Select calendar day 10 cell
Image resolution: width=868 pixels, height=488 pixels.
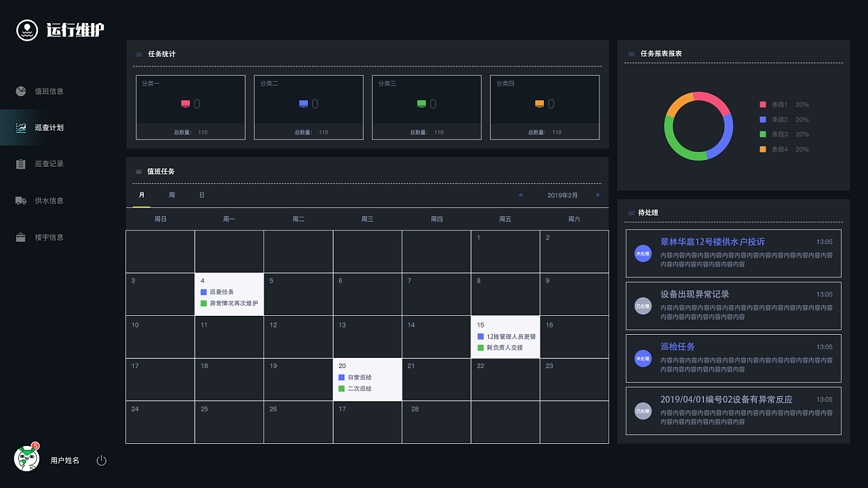[160, 337]
